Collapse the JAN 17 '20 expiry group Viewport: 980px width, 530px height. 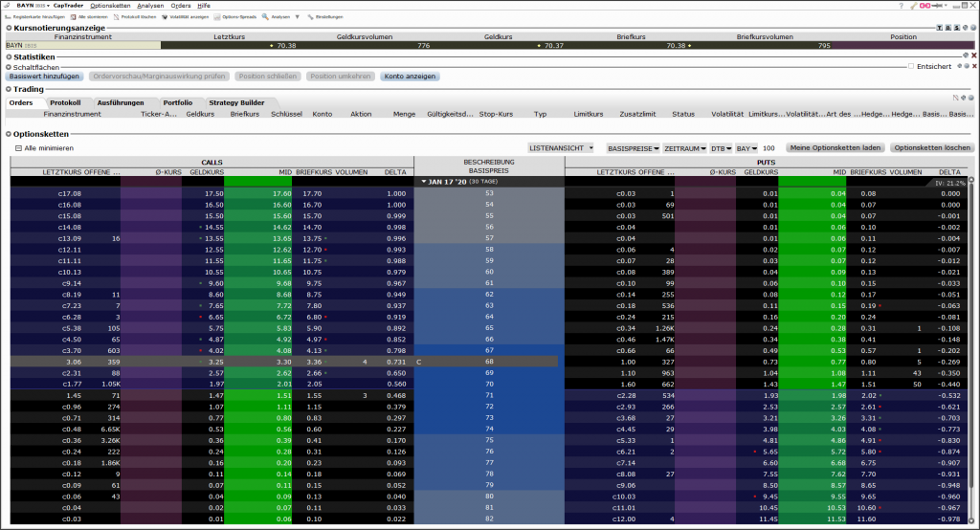pos(424,182)
